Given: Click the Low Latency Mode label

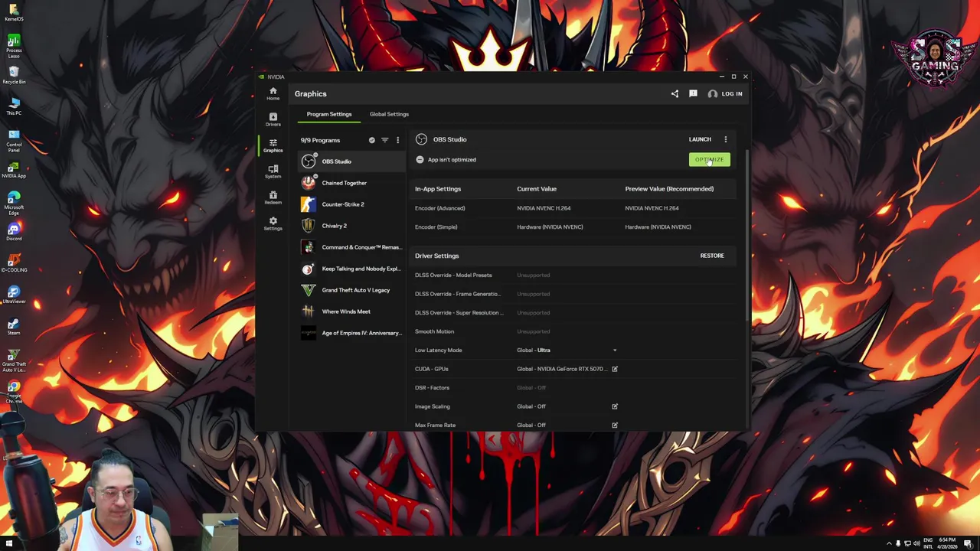Looking at the screenshot, I should click(x=438, y=350).
